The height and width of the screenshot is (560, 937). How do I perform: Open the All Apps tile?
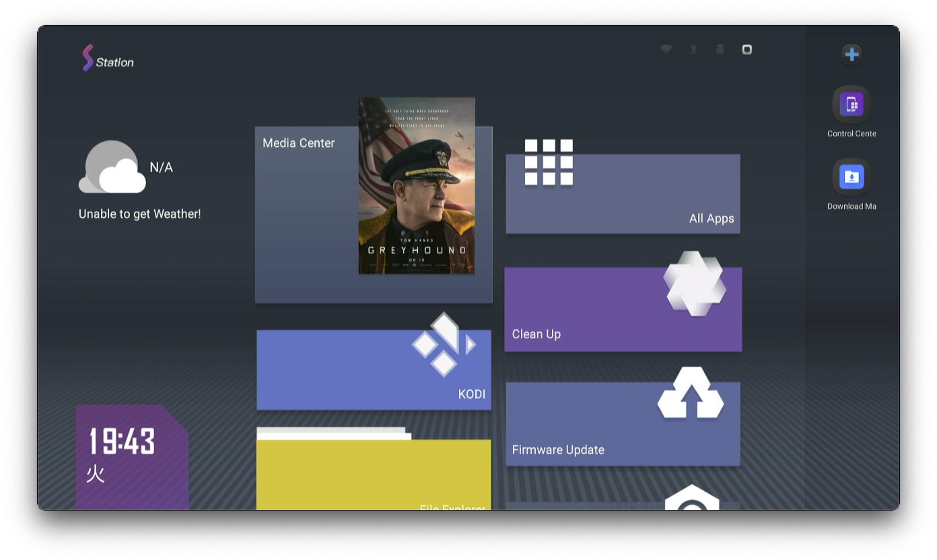point(623,194)
